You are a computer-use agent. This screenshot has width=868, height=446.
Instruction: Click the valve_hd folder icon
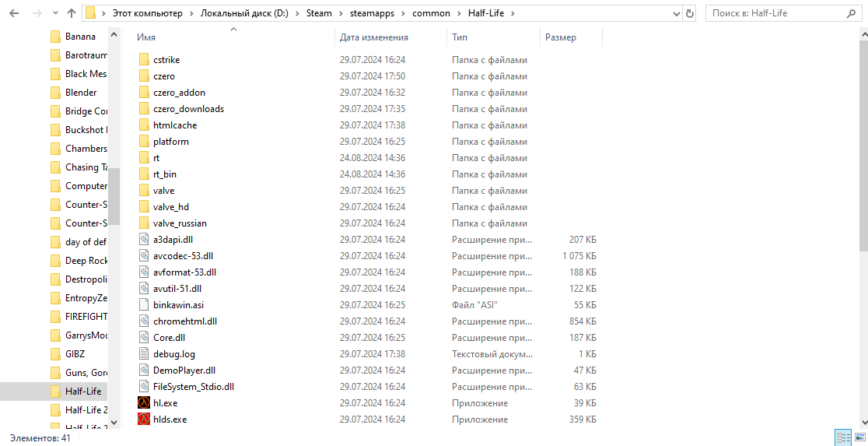tap(144, 207)
